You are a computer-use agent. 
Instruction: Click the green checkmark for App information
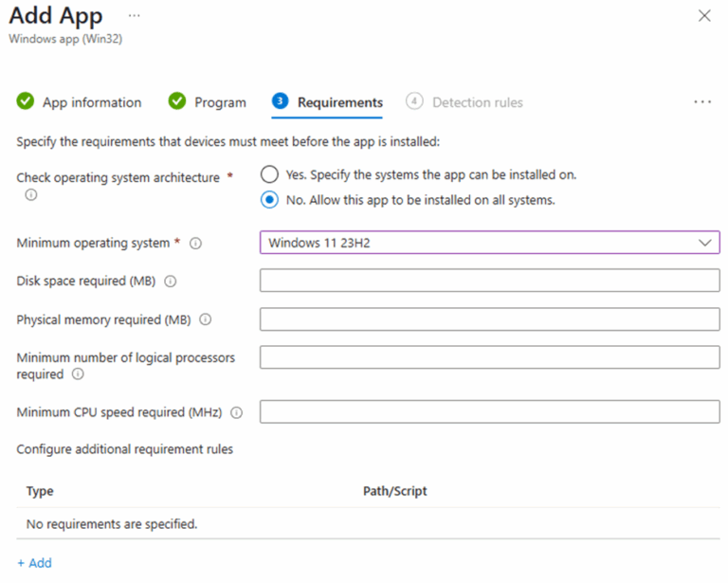tap(25, 100)
